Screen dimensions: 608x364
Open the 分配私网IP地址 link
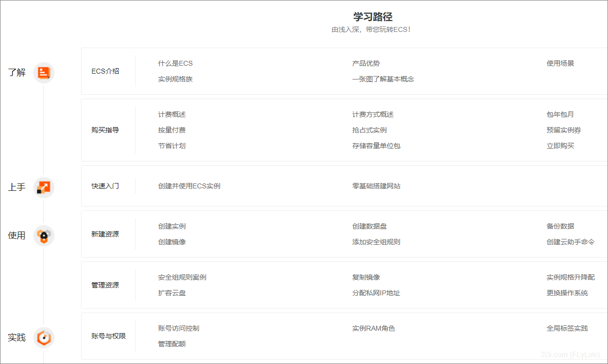[376, 293]
